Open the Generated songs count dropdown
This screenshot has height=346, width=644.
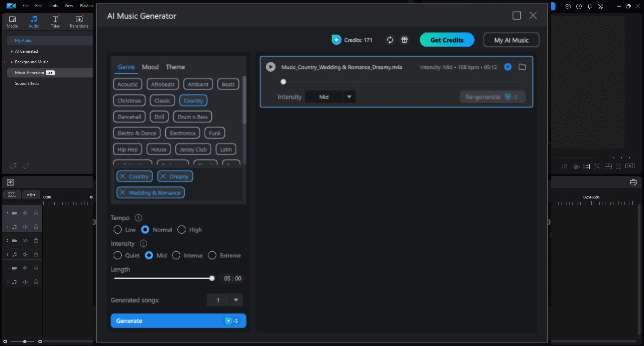(236, 300)
